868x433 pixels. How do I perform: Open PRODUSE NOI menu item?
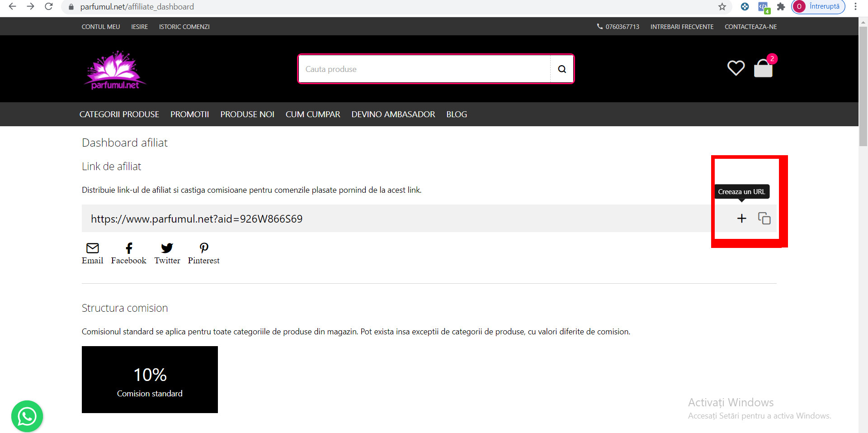click(247, 114)
